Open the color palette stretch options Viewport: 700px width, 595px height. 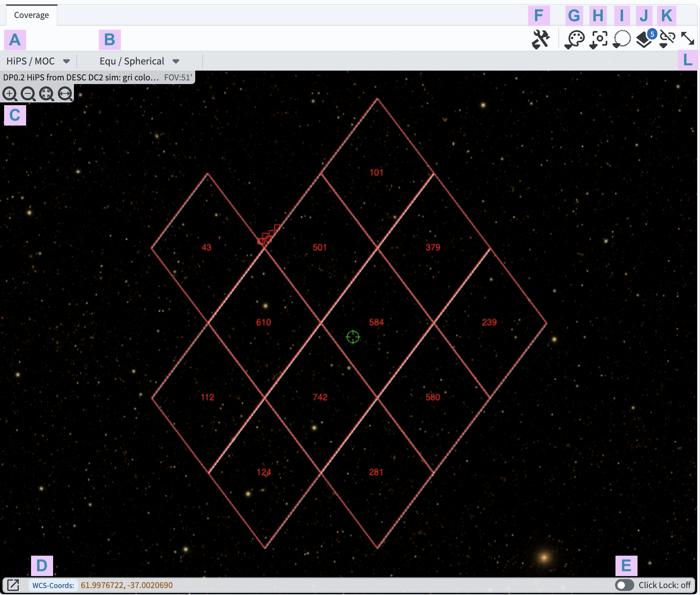575,40
